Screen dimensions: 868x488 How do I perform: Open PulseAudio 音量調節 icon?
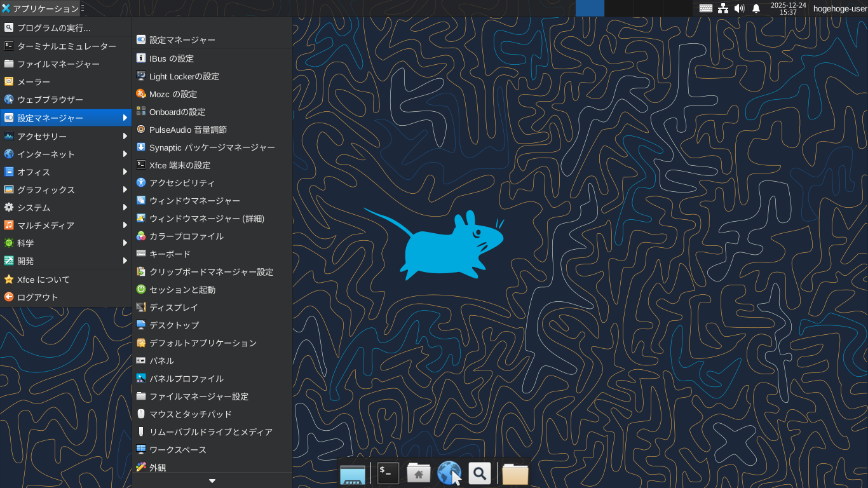point(141,130)
